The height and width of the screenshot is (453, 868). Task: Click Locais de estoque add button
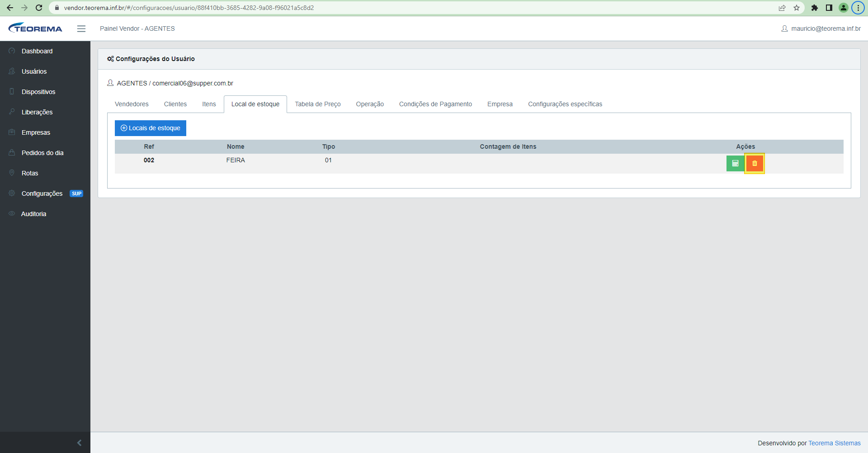[151, 128]
